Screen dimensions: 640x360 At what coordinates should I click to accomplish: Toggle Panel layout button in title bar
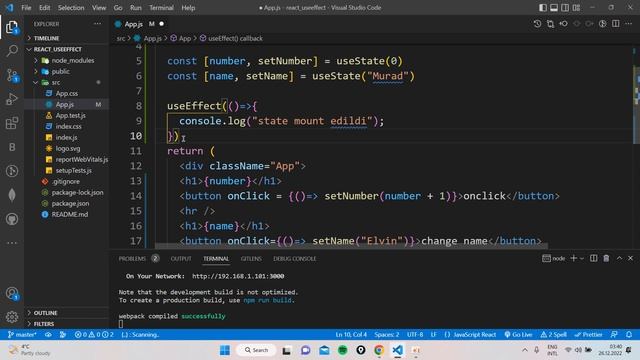(x=554, y=8)
